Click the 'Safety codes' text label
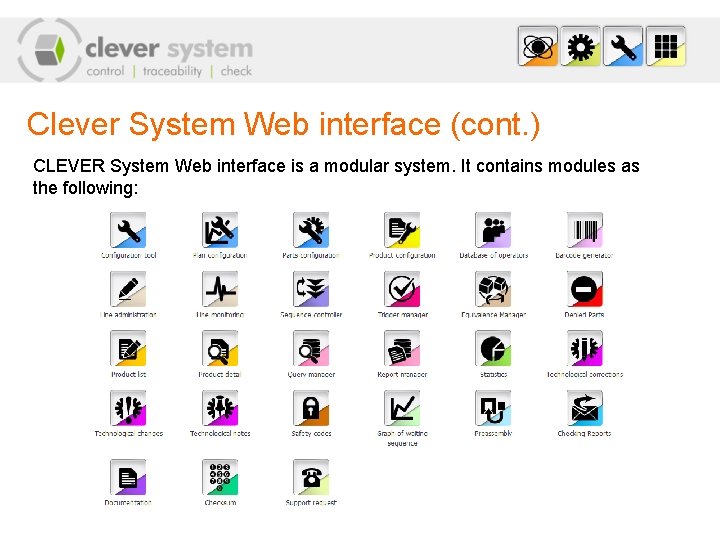This screenshot has width=720, height=540. coord(311,433)
